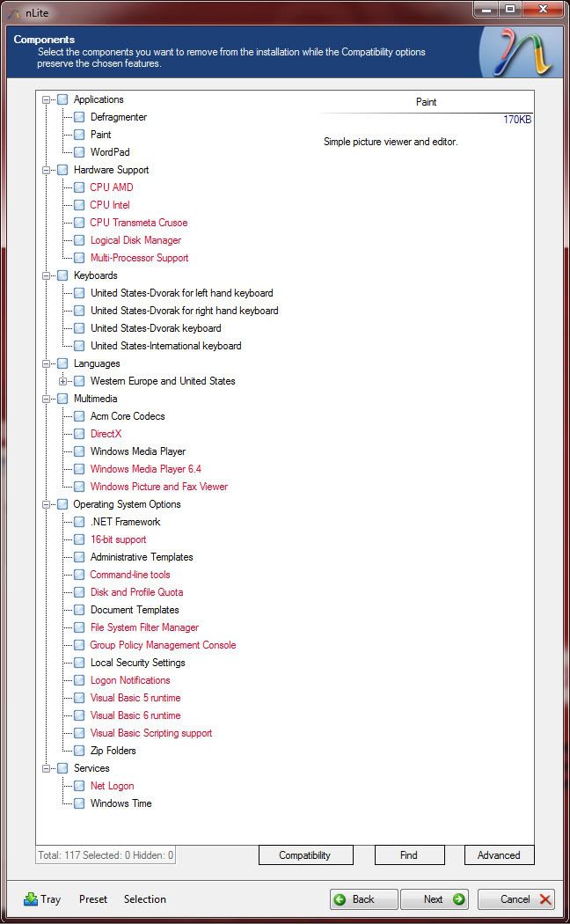Collapse the Keyboards tree node
This screenshot has width=570, height=924.
pyautogui.click(x=46, y=275)
